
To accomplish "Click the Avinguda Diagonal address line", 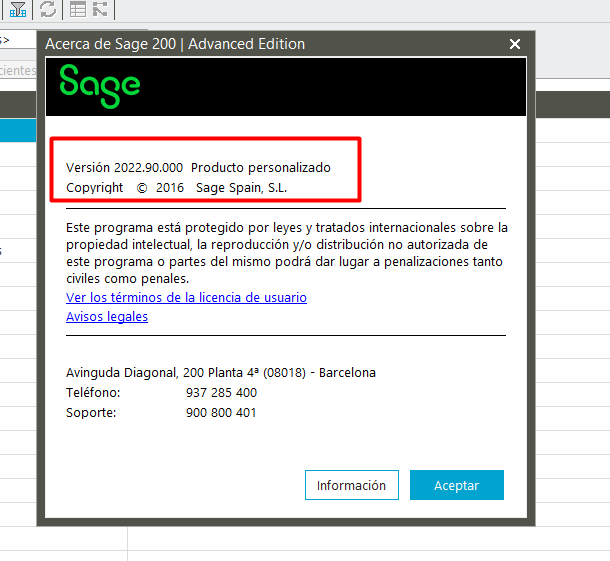I will [x=221, y=373].
